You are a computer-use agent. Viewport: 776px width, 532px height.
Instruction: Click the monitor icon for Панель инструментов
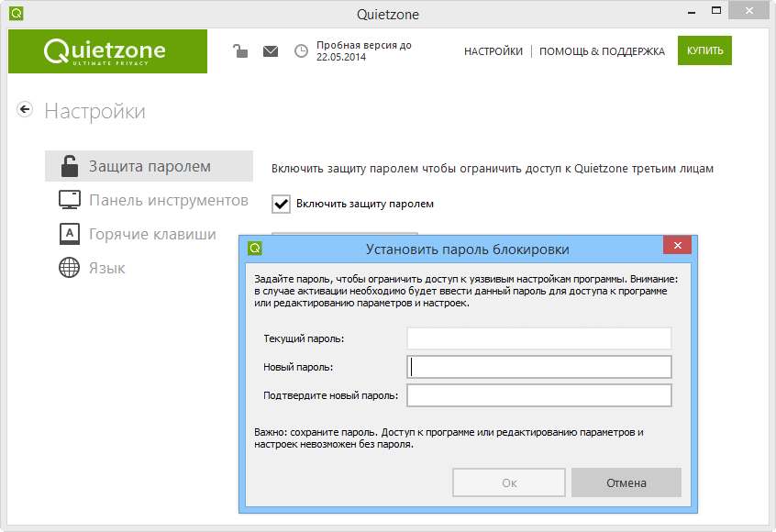[x=70, y=200]
